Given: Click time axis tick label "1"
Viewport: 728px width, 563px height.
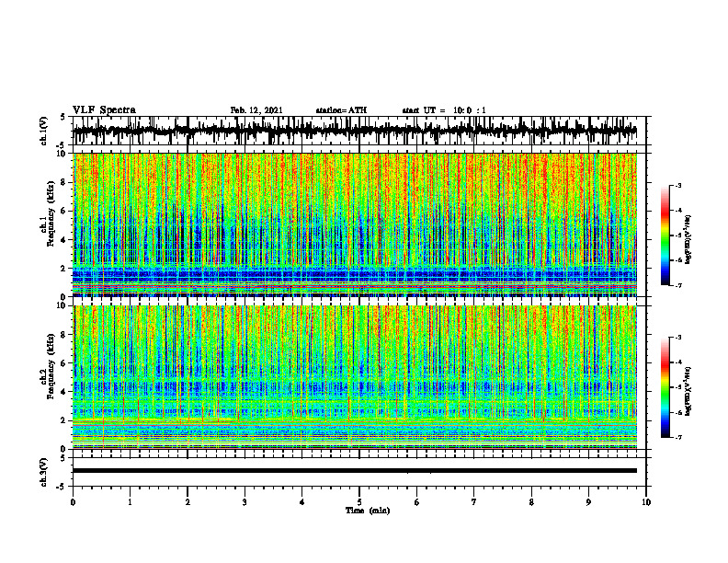Looking at the screenshot, I should point(130,502).
